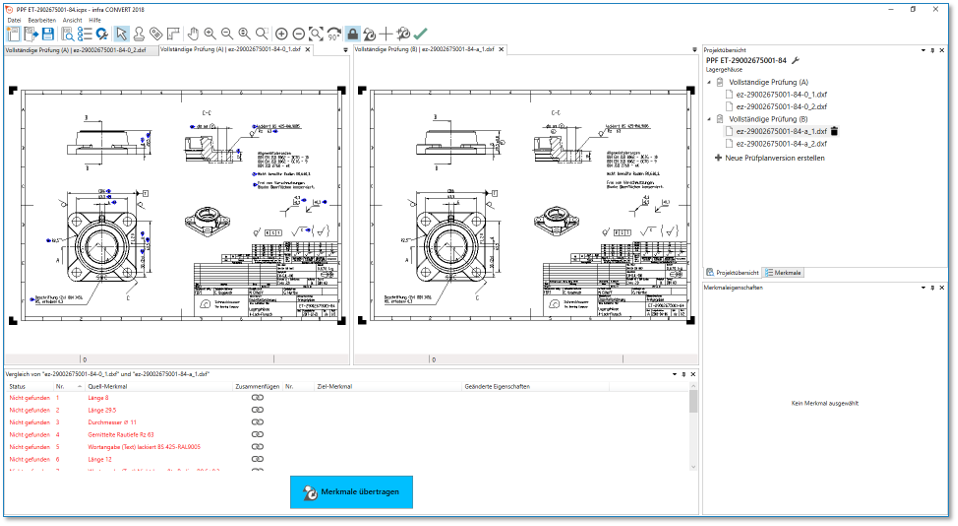This screenshot has width=958, height=526.
Task: Select ez-29002675001-84-0_2.dxf in project tree
Action: point(781,106)
